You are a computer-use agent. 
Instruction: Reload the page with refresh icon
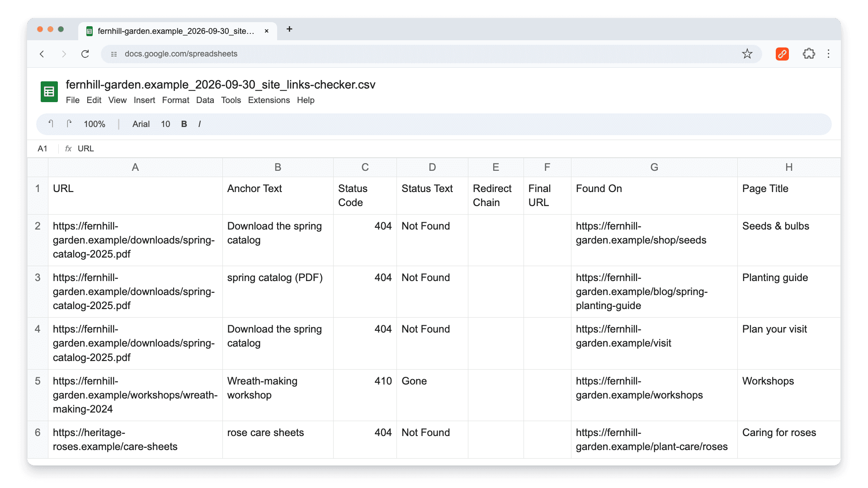[x=85, y=54]
